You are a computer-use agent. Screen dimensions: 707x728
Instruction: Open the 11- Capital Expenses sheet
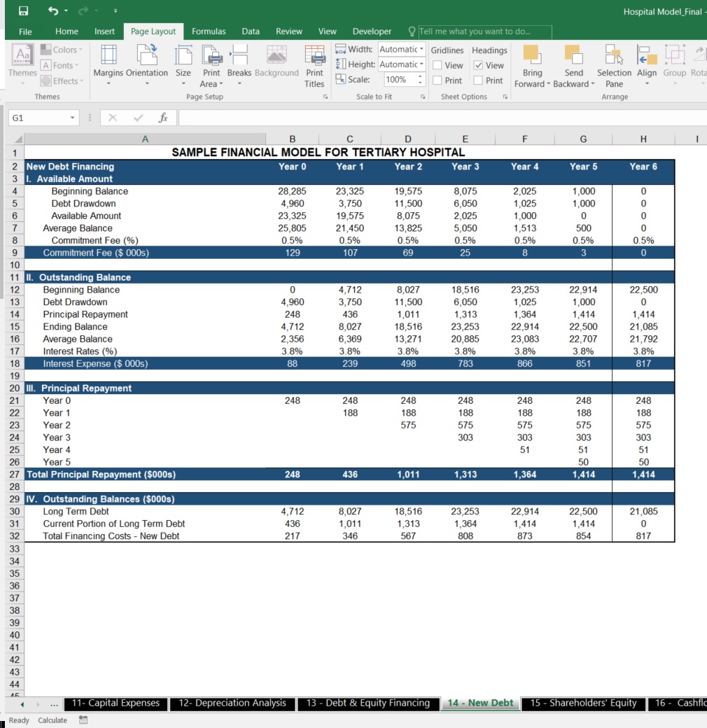[x=115, y=703]
